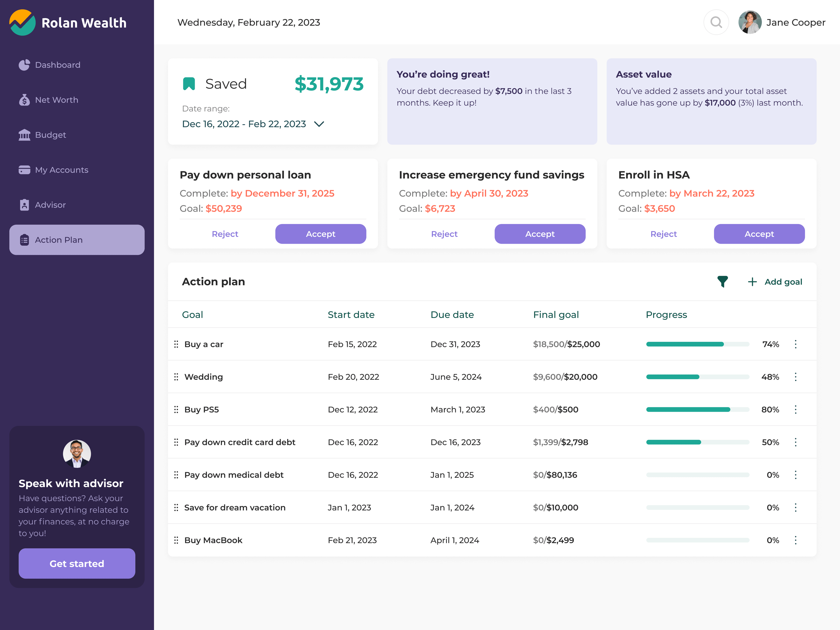Click the Final goal column header
Screen dimensions: 840x630
tap(556, 315)
